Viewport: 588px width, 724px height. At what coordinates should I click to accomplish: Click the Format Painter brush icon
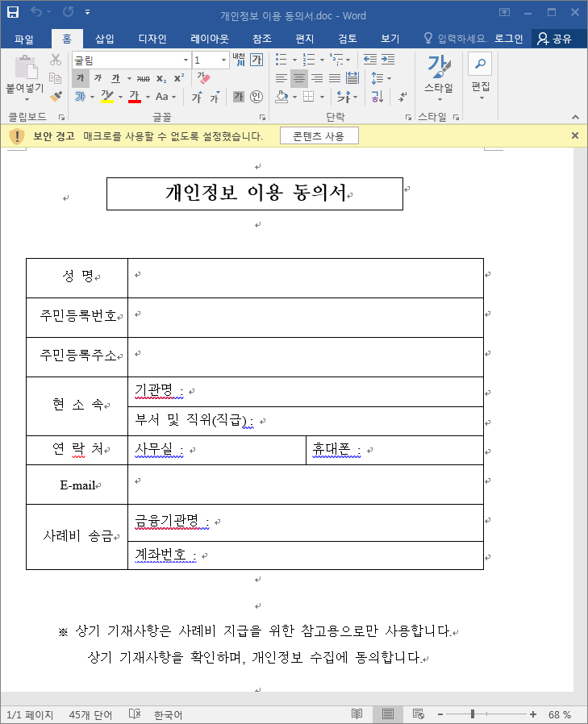coord(56,96)
